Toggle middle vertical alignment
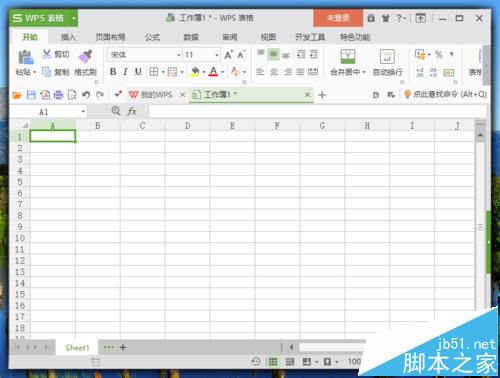 pos(273,54)
